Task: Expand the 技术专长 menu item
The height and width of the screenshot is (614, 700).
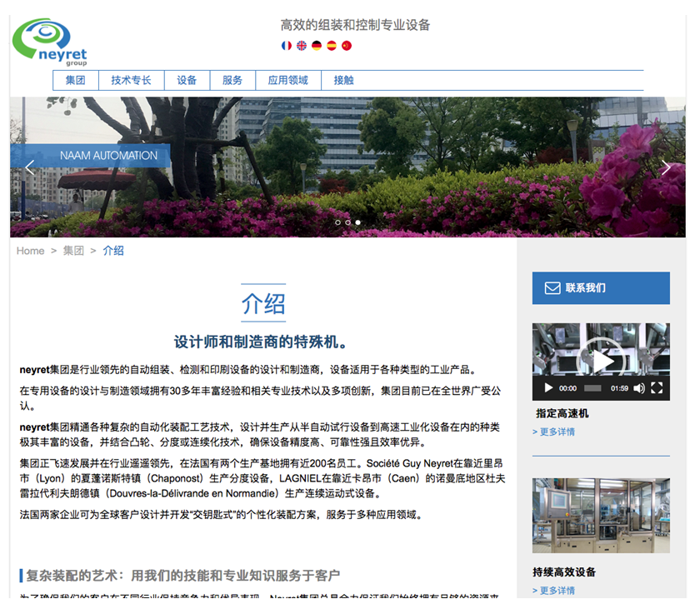Action: [x=131, y=81]
